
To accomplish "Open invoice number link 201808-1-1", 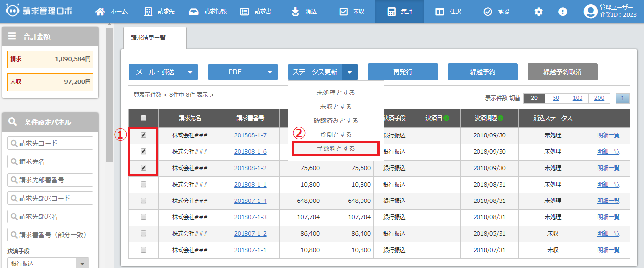I will 250,185.
